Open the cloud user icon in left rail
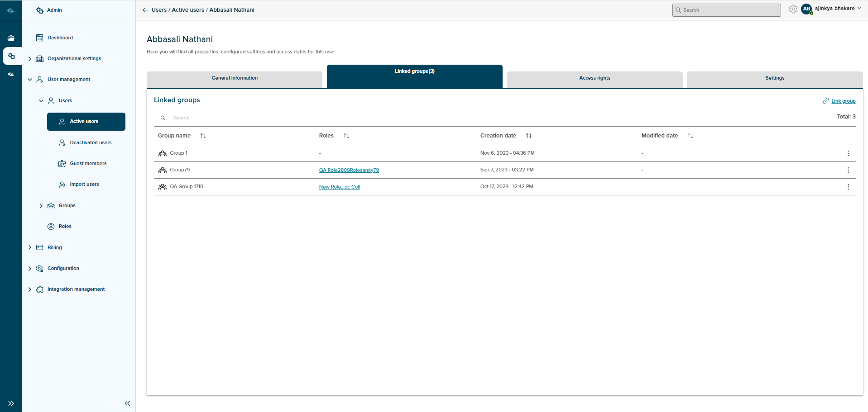 11,74
